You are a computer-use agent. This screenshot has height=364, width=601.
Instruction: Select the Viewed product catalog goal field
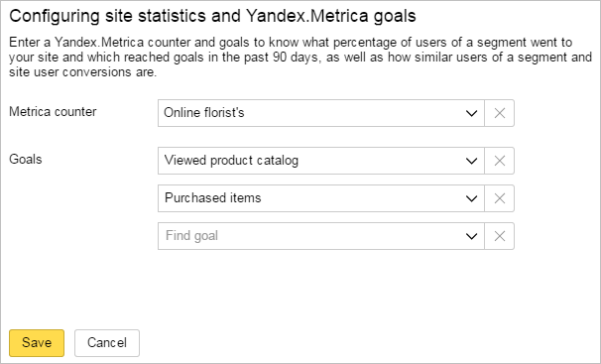[321, 161]
